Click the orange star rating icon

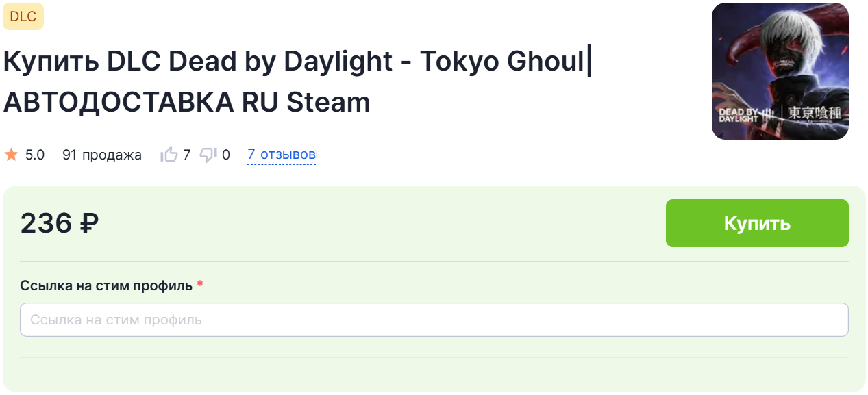11,155
